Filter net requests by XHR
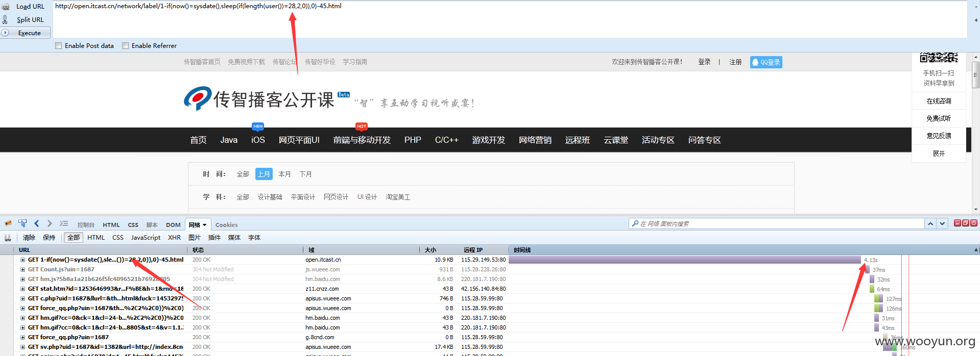Viewport: 980px width, 356px height. point(174,238)
